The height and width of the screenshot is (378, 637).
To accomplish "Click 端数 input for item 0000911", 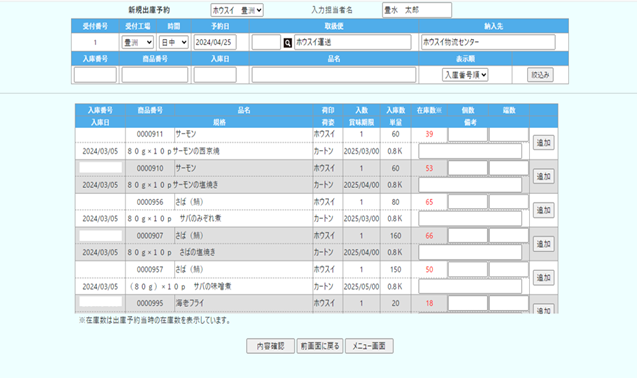I will pyautogui.click(x=509, y=135).
